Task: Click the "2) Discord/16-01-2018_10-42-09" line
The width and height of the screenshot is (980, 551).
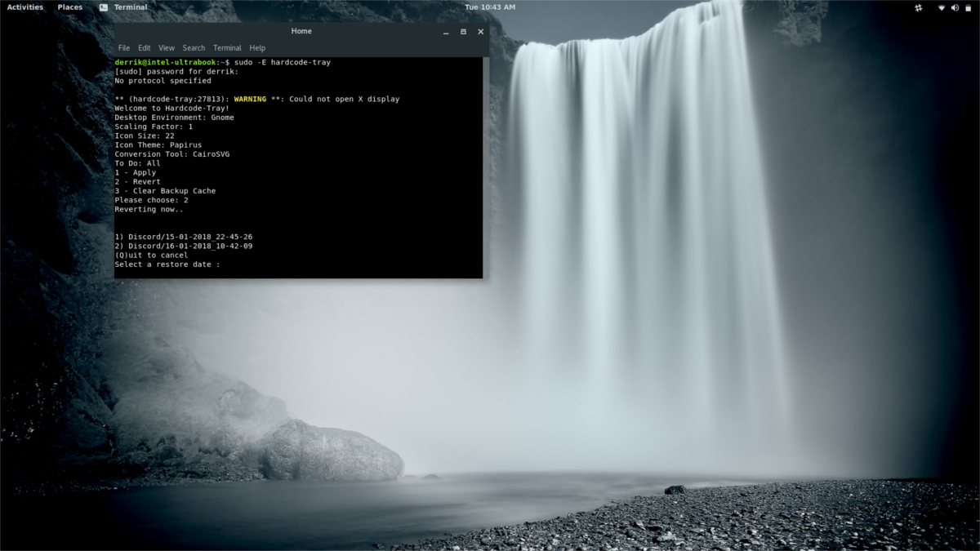Action: [184, 246]
